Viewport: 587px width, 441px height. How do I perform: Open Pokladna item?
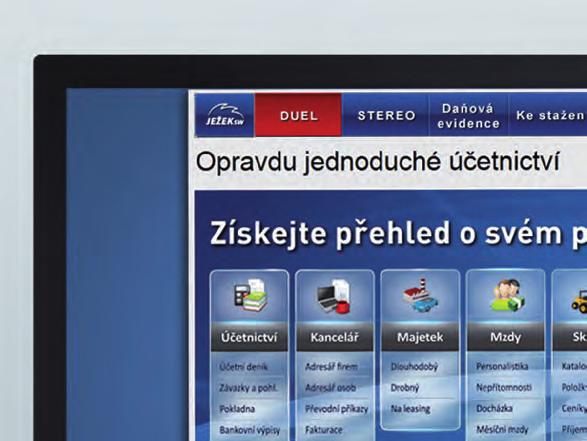click(x=237, y=409)
